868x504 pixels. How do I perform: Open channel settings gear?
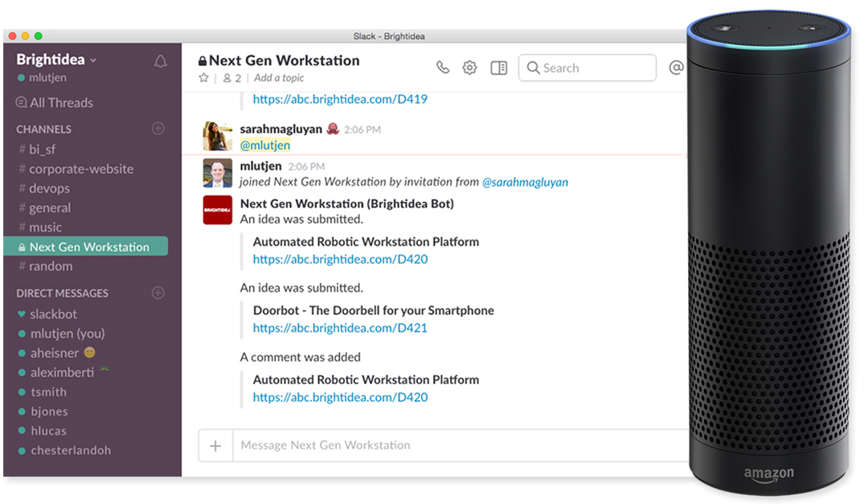[469, 68]
